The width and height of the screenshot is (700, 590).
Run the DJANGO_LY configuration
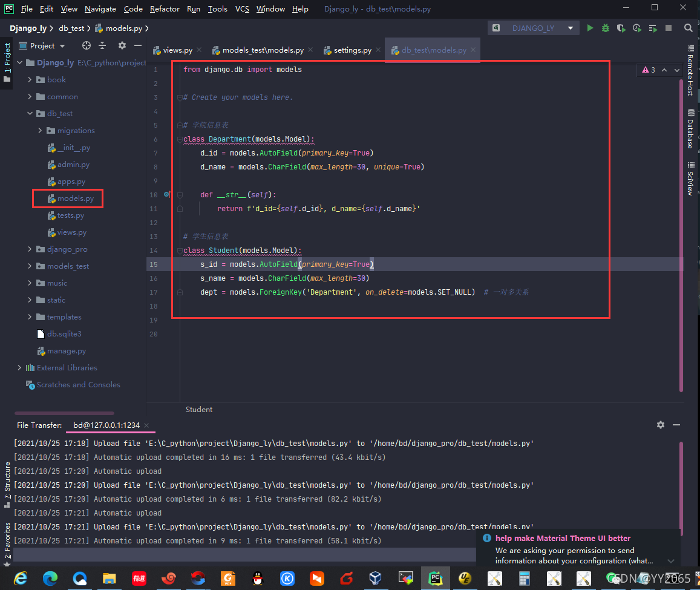[590, 28]
